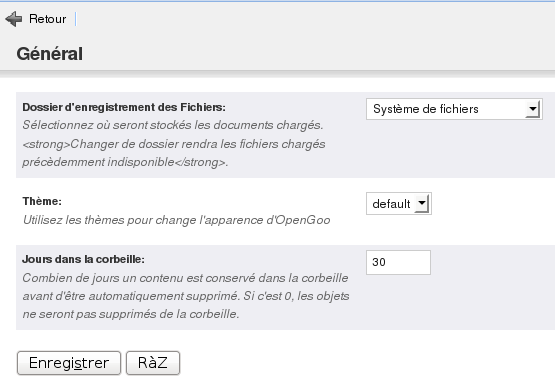
Task: Open the Système de fichiers dropdown
Action: [x=454, y=109]
